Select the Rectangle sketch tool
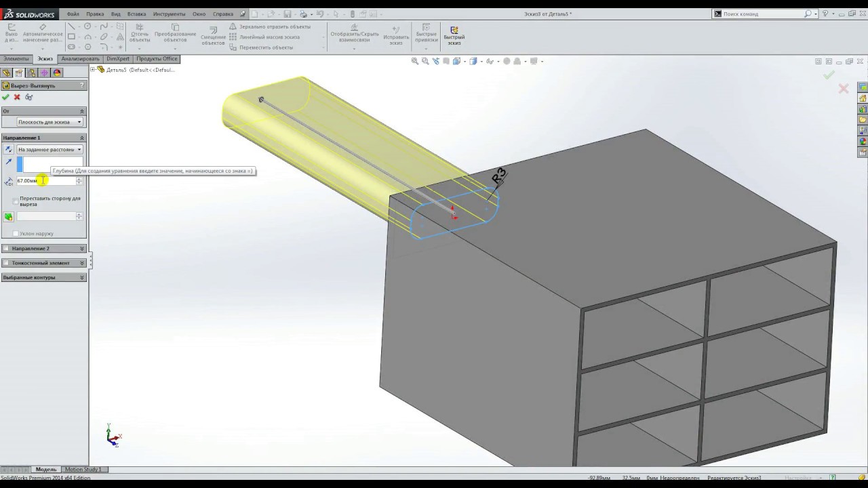The image size is (868, 488). tap(72, 37)
